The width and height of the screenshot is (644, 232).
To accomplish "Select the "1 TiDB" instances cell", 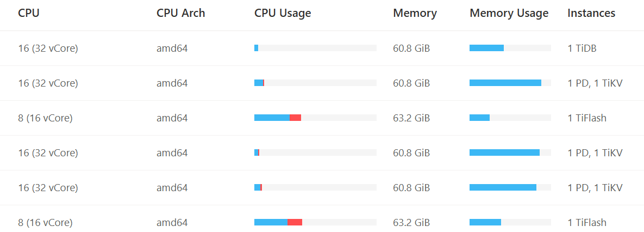I will [582, 48].
